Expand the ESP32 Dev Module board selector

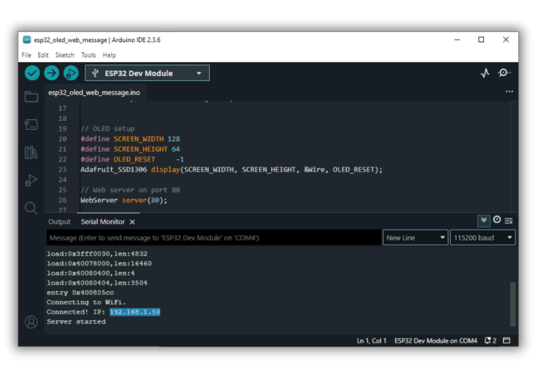[147, 73]
